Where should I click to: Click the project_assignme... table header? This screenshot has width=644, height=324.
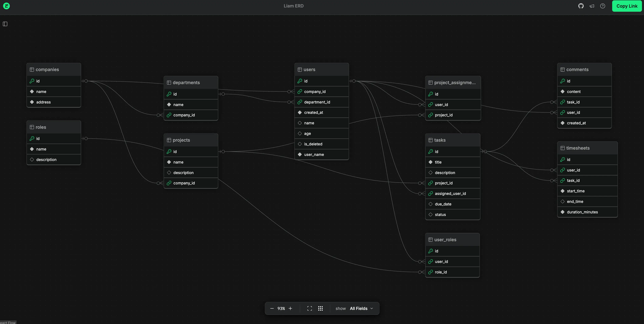pos(453,83)
